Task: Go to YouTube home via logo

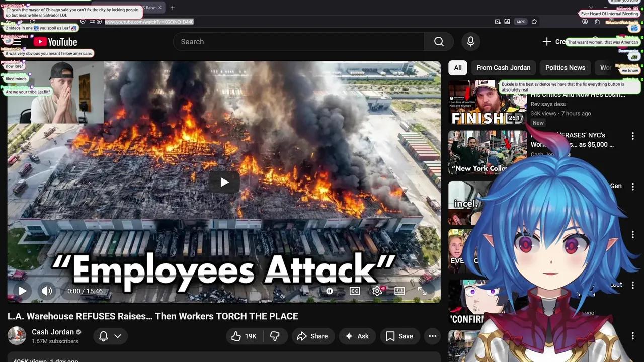Action: click(55, 42)
